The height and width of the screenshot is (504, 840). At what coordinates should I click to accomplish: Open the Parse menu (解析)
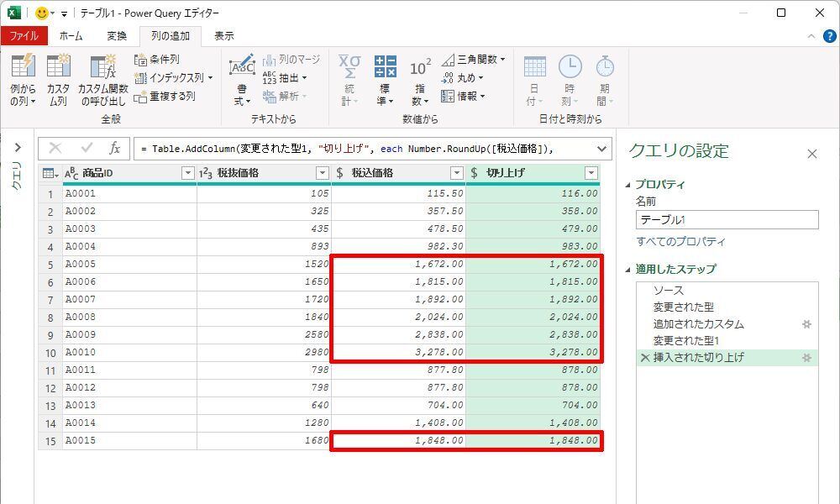(x=285, y=97)
